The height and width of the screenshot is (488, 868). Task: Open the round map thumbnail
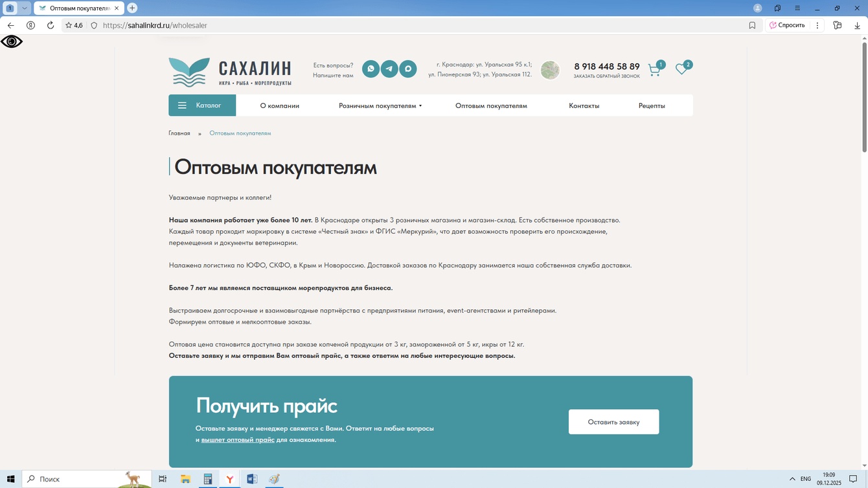click(x=550, y=70)
